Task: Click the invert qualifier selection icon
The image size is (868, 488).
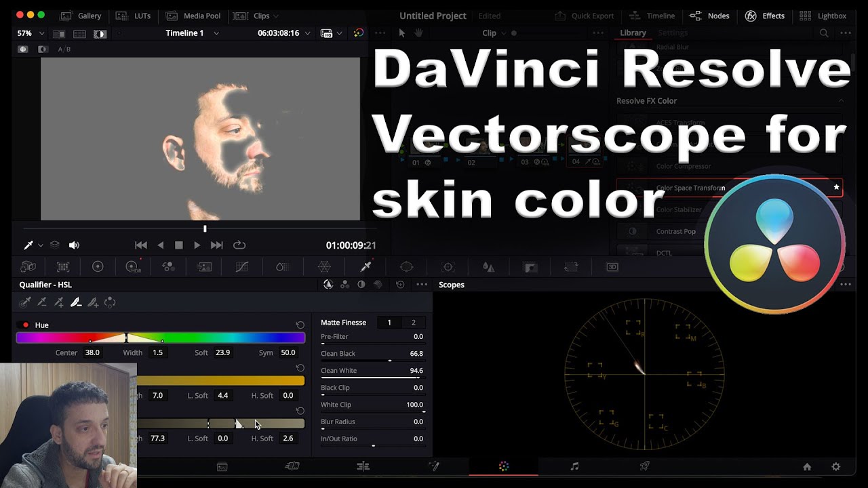Action: click(x=110, y=302)
